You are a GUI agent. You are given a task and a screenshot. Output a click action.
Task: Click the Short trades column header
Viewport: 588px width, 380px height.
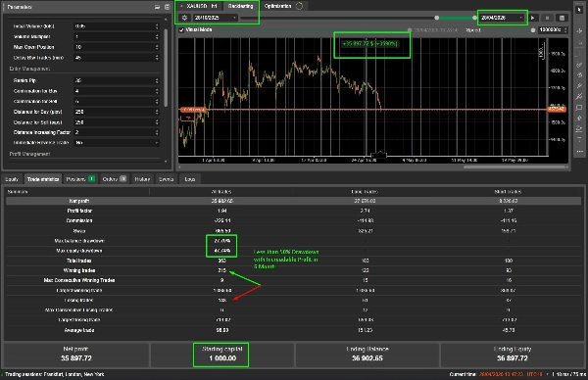508,192
